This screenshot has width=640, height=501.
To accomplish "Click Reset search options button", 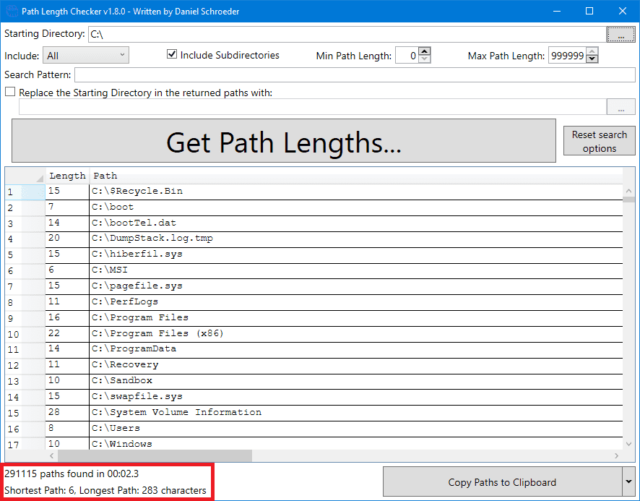I will (x=599, y=141).
